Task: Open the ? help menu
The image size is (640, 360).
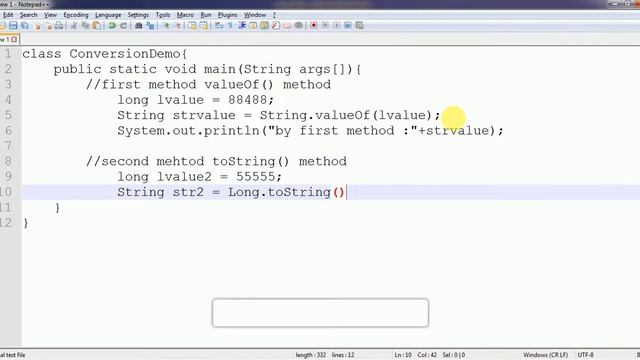Action: pos(274,15)
